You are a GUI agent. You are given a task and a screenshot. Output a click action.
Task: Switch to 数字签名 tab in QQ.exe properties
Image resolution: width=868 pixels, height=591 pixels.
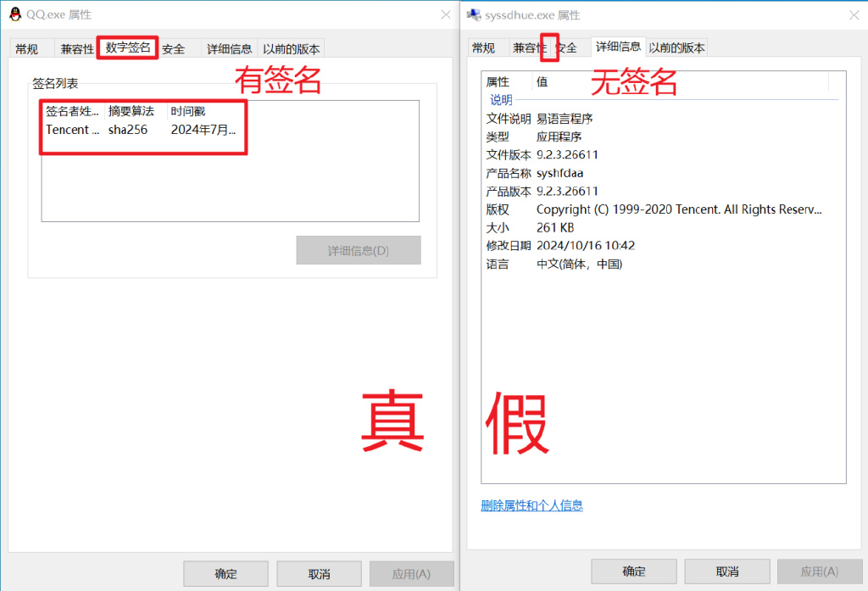point(128,47)
